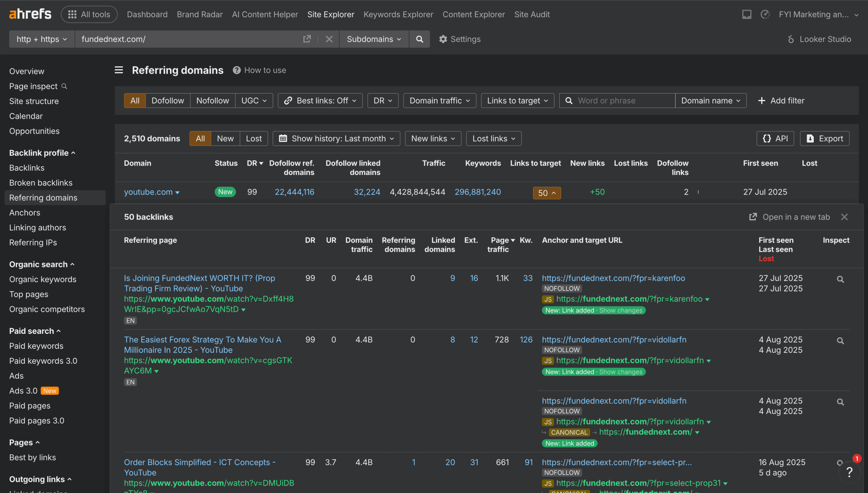The image size is (868, 493).
Task: Open the Site Audit tool
Action: pos(532,14)
